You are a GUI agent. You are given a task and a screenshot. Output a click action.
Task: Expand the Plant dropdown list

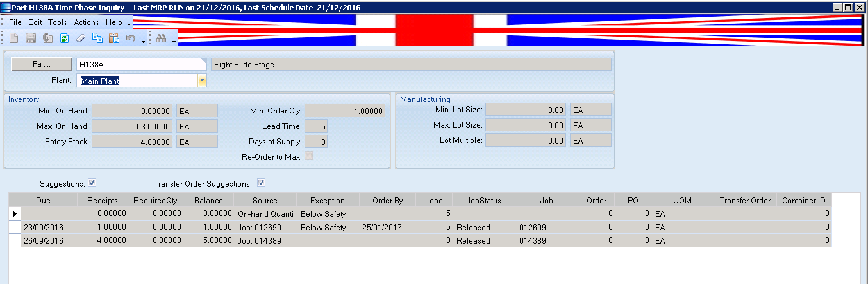pyautogui.click(x=202, y=81)
